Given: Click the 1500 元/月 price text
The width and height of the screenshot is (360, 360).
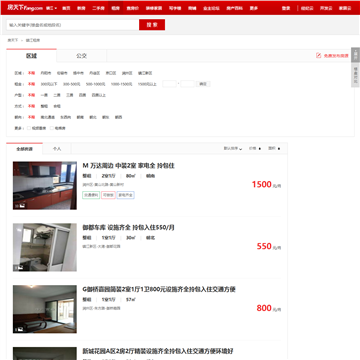Looking at the screenshot, I should point(266,184).
